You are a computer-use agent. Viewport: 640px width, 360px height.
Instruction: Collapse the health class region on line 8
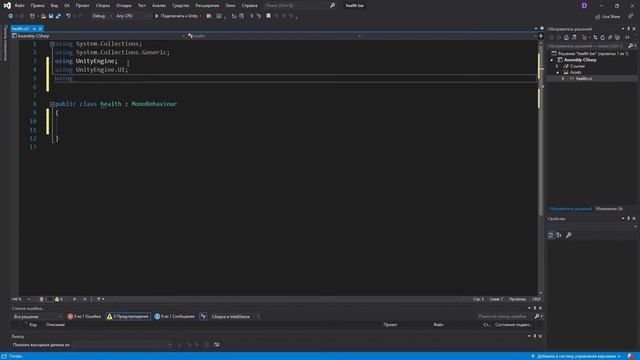[52, 104]
